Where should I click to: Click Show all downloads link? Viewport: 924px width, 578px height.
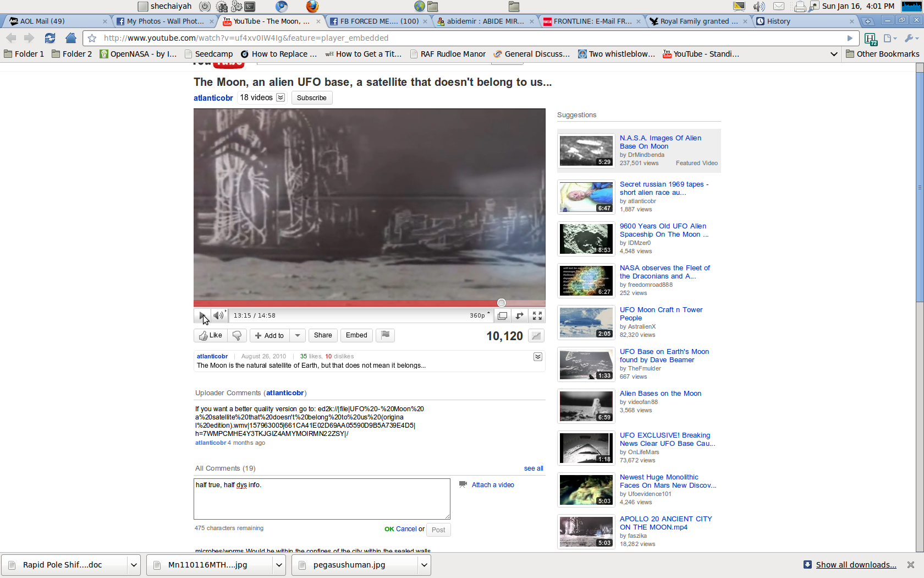tap(856, 565)
